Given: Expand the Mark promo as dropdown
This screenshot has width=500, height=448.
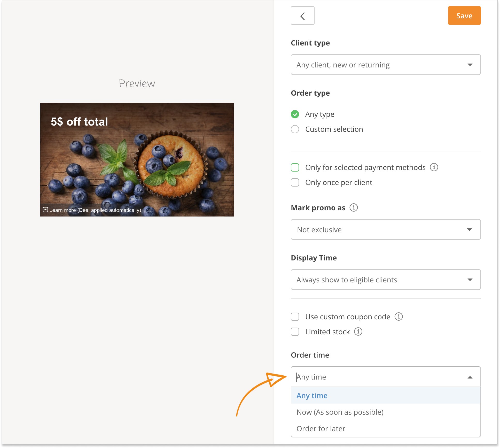Looking at the screenshot, I should [x=385, y=229].
